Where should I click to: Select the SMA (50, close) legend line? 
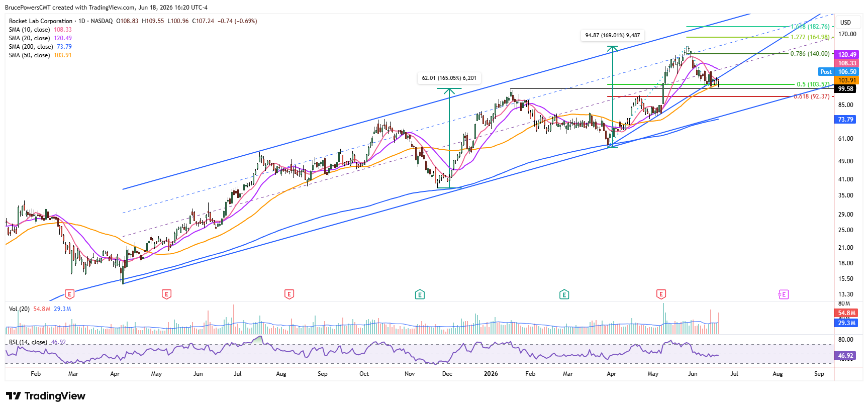tap(40, 55)
